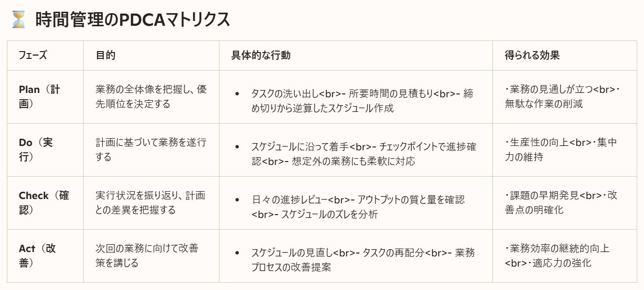Click the 課題の早期発見 effect cell
Viewport: 644px width, 290px height.
(x=561, y=202)
